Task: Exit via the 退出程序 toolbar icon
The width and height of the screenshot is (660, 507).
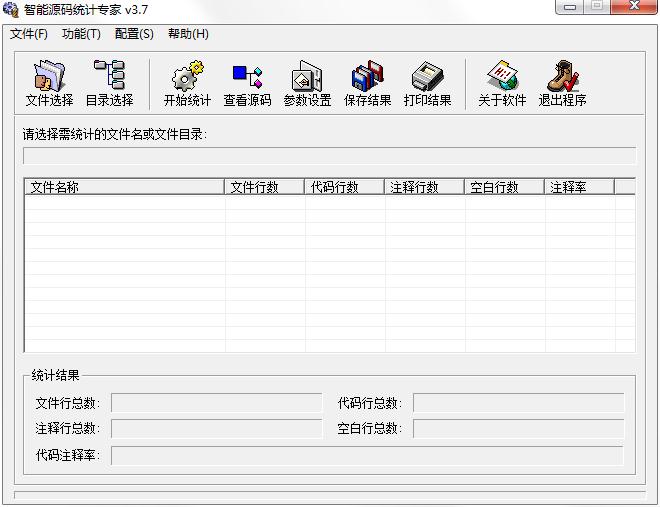Action: (x=562, y=83)
